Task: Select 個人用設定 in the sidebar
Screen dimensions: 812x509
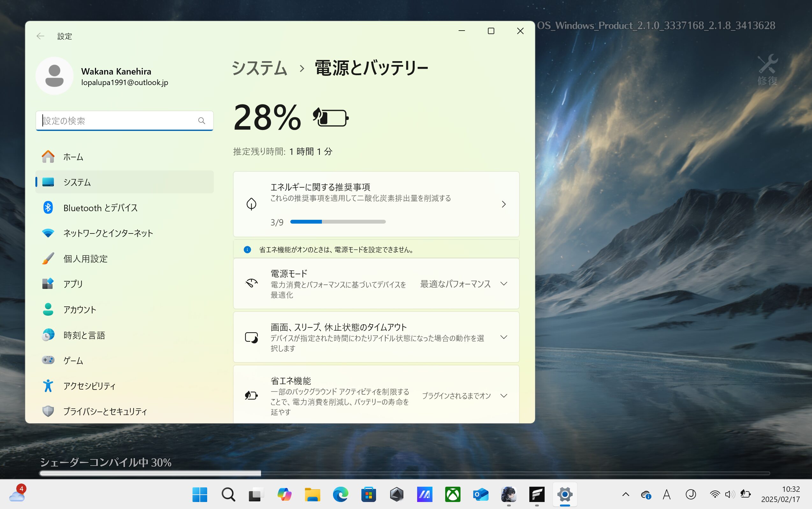Action: pos(85,259)
